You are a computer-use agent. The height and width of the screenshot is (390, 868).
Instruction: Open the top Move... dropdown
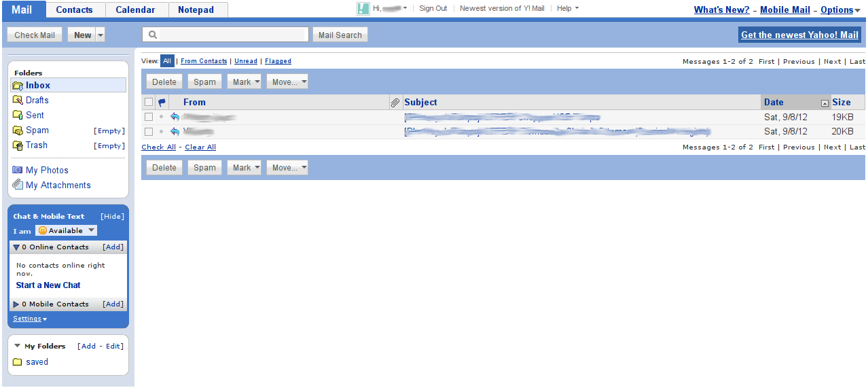(287, 82)
